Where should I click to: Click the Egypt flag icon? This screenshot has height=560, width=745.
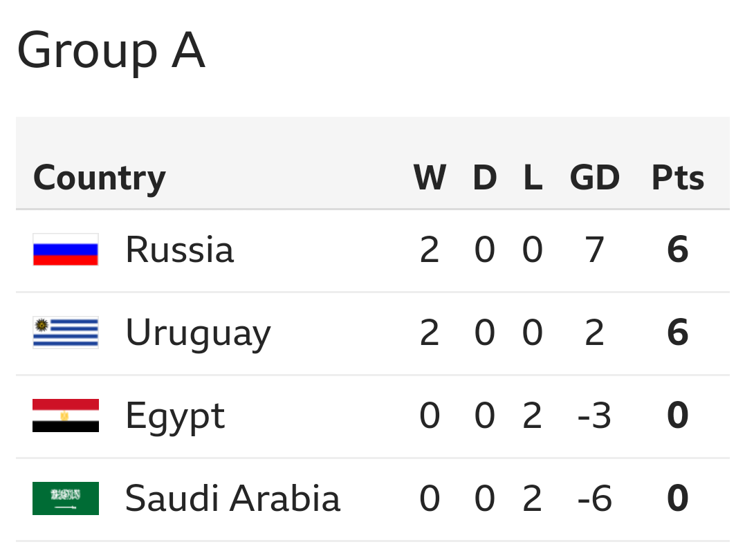pos(66,416)
